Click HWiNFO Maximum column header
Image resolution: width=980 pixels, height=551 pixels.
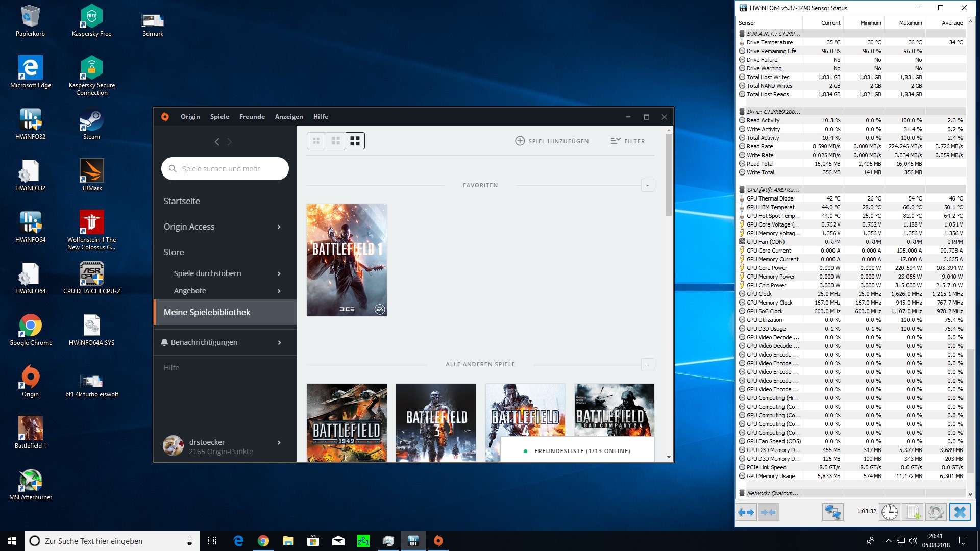[904, 23]
